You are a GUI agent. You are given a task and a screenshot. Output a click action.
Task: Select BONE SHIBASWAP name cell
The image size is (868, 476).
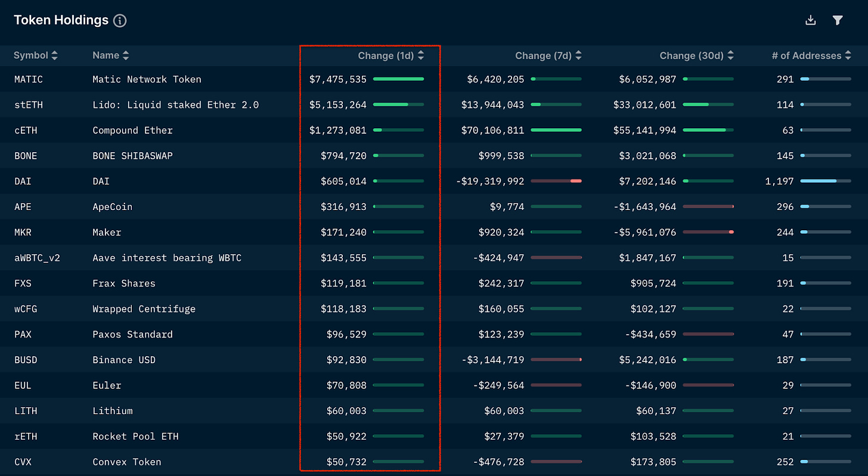point(133,156)
